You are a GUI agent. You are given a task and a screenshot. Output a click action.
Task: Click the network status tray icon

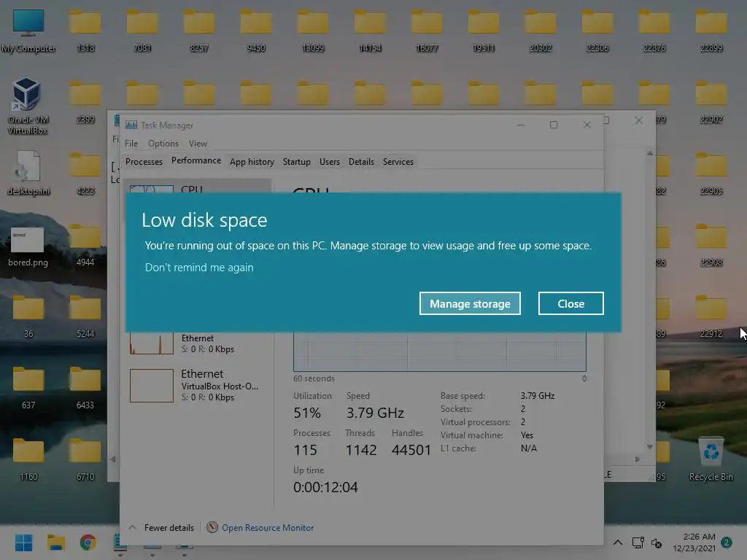[638, 542]
